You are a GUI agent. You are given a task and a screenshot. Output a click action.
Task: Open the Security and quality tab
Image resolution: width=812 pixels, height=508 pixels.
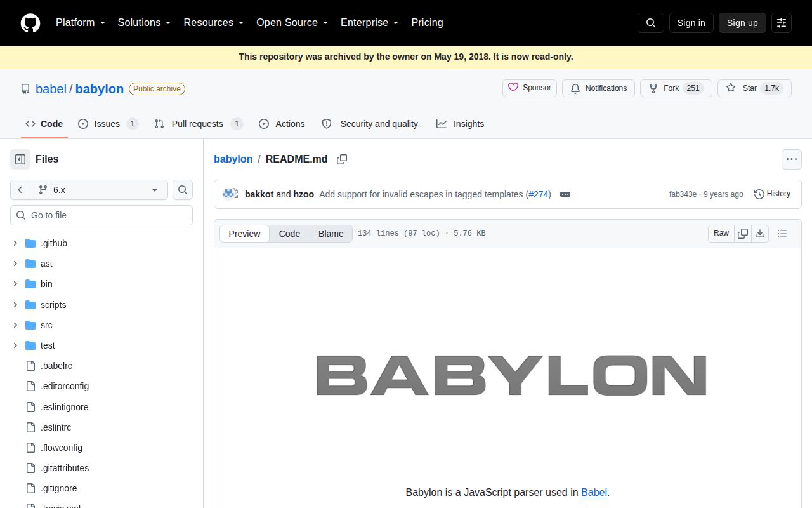point(370,124)
